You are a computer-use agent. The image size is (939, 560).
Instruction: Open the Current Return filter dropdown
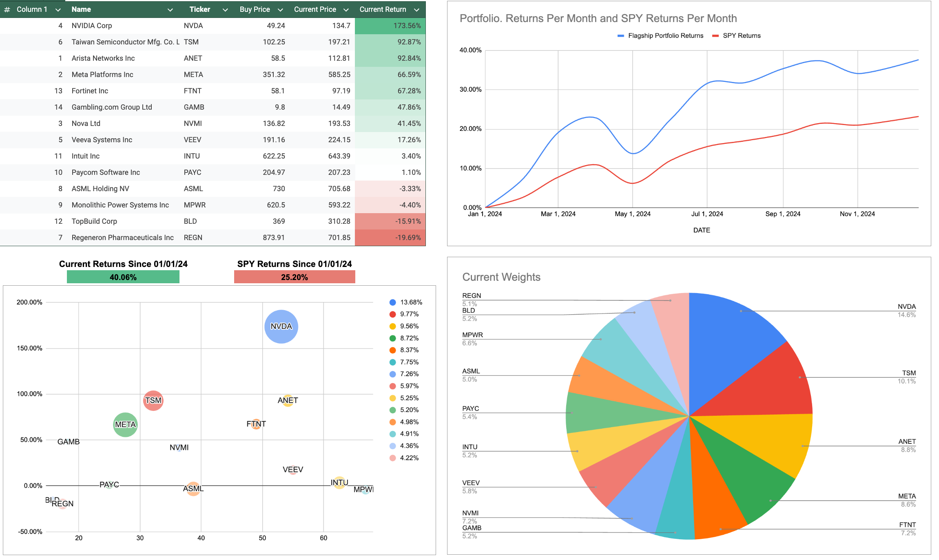click(416, 10)
